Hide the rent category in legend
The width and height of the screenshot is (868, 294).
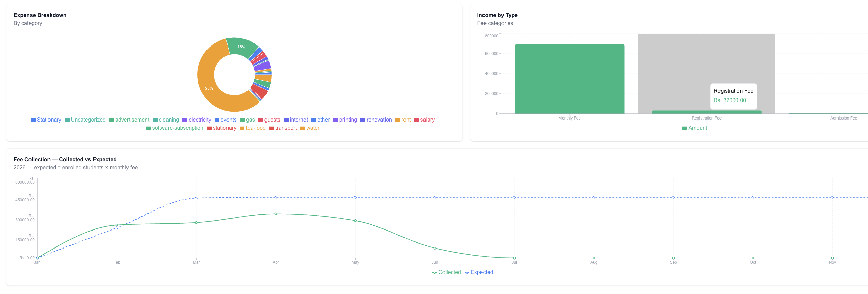(x=403, y=120)
